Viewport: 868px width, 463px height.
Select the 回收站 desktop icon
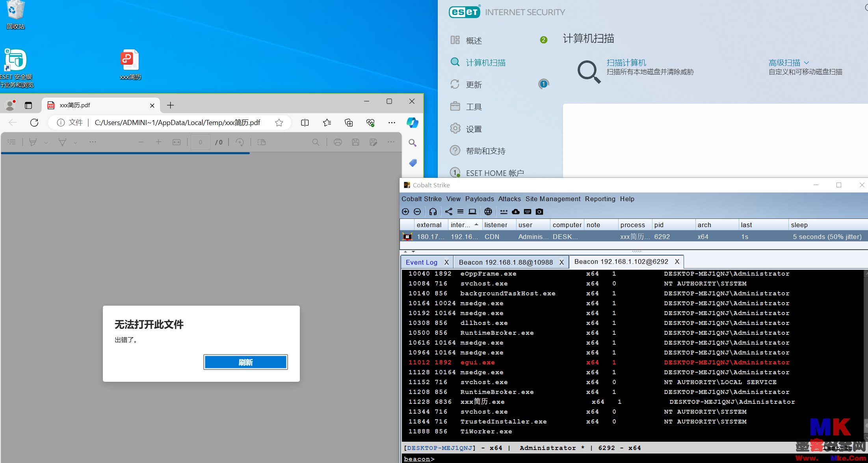click(16, 15)
